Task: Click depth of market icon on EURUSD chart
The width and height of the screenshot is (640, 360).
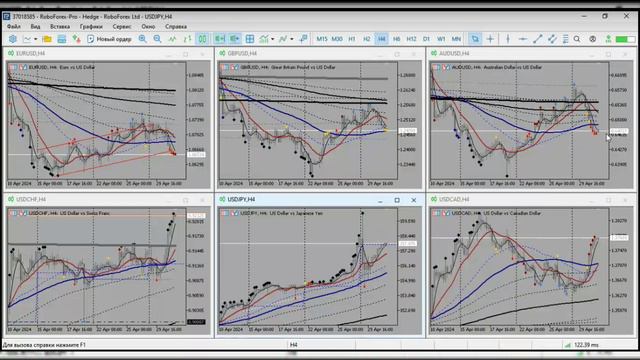Action: coord(13,67)
